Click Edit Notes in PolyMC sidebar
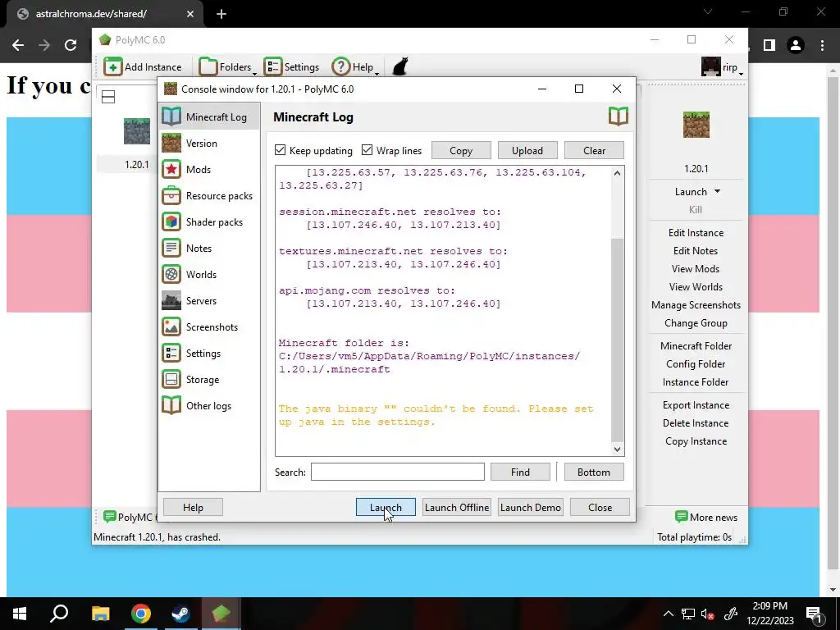 696,251
